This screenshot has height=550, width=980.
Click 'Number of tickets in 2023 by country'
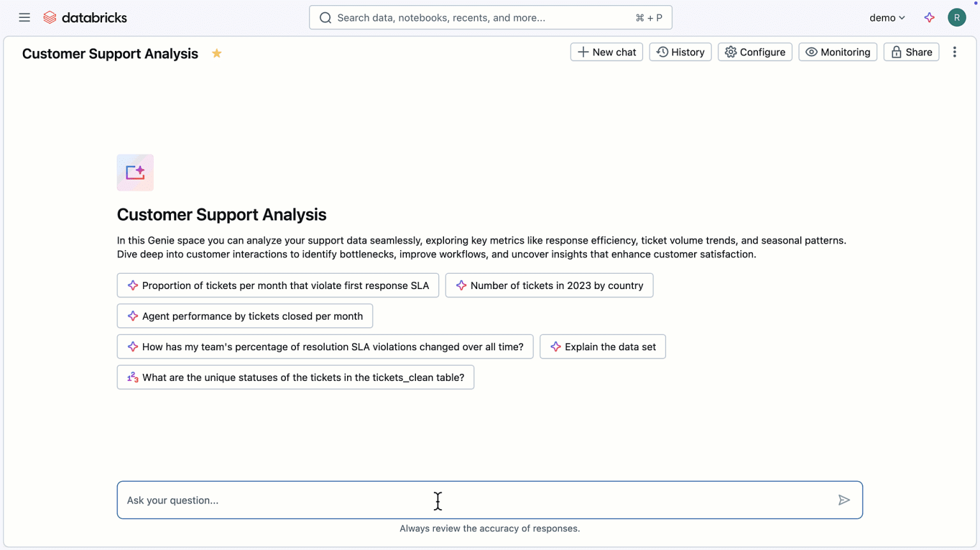pos(549,285)
